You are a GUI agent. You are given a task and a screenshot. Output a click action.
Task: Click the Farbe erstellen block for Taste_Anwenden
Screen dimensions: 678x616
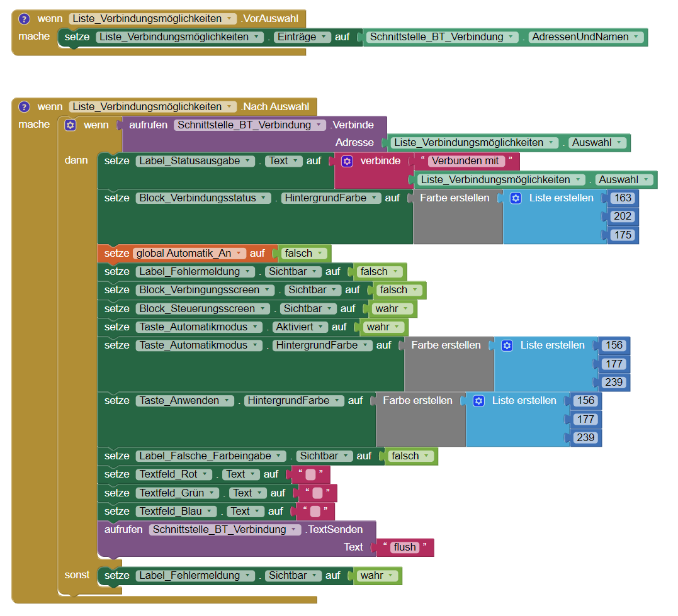pos(417,401)
